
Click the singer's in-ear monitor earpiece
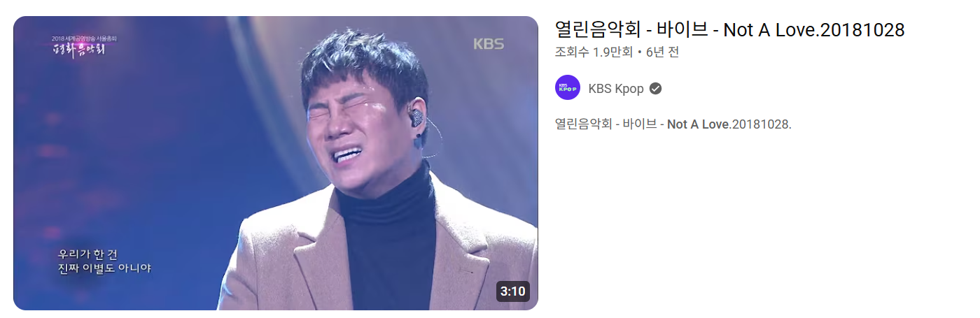[416, 117]
